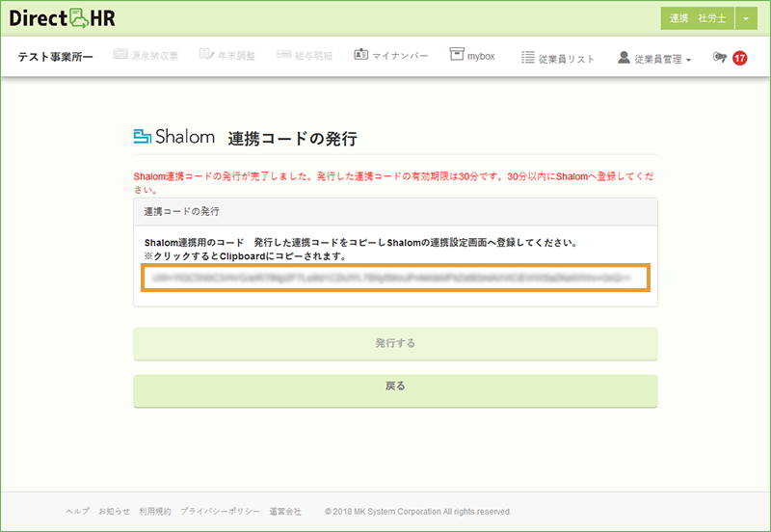Open the 給与明細 menu item

[305, 56]
